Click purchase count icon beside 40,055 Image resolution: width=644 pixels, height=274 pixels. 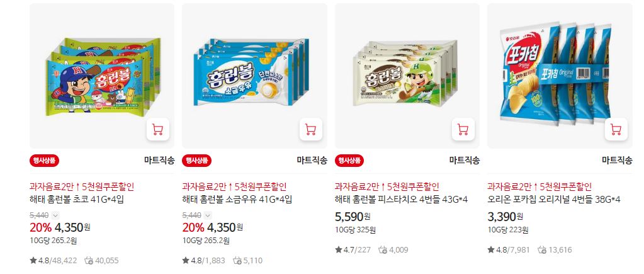(89, 260)
